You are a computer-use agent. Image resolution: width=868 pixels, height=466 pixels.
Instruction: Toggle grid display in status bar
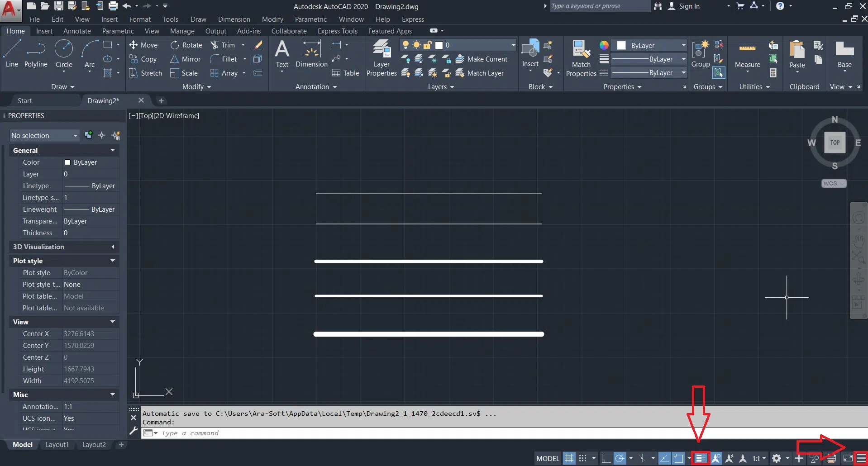coord(569,458)
